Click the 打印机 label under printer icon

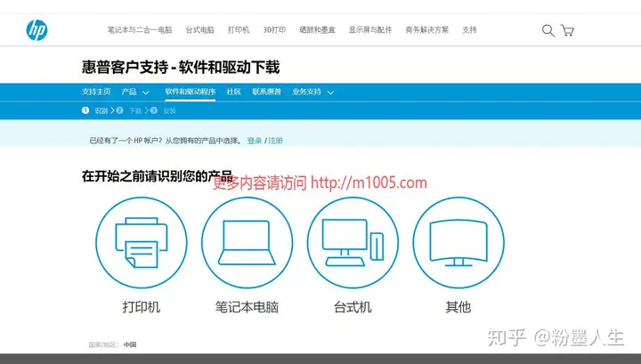click(142, 307)
